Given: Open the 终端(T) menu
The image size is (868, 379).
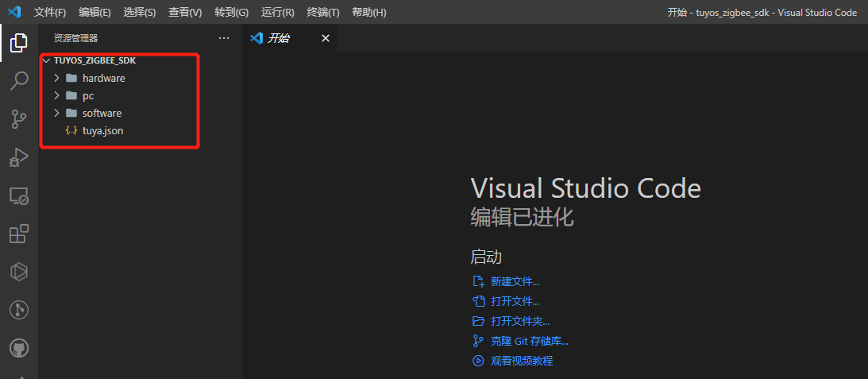Looking at the screenshot, I should [322, 12].
